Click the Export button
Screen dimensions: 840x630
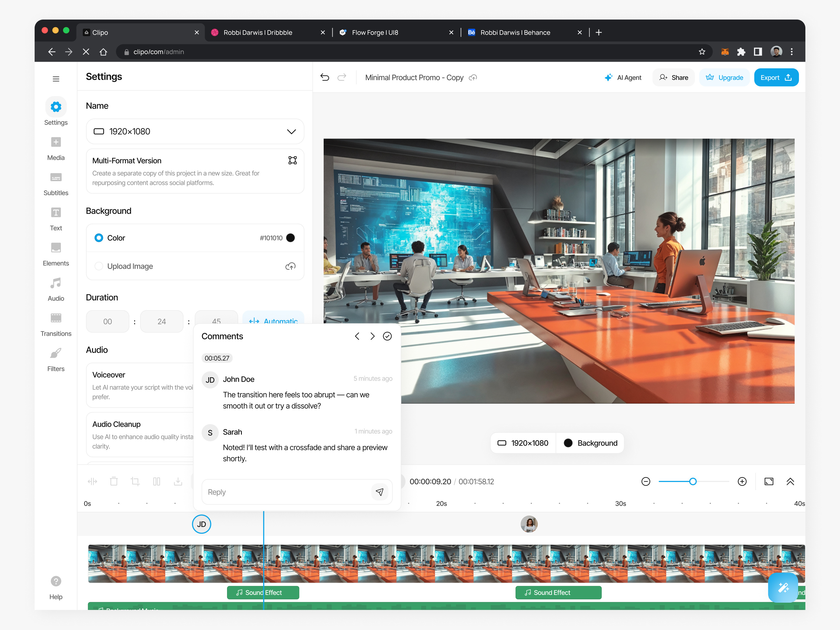point(776,77)
